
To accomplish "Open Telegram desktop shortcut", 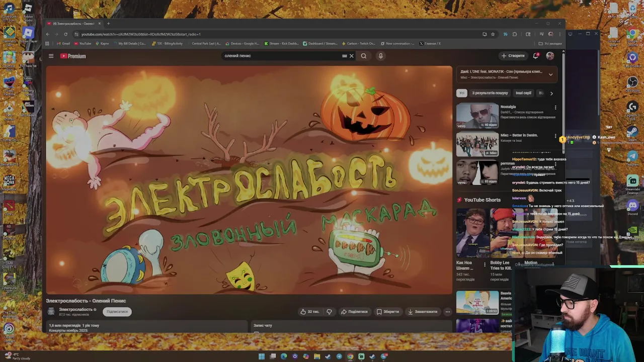I will (632, 158).
